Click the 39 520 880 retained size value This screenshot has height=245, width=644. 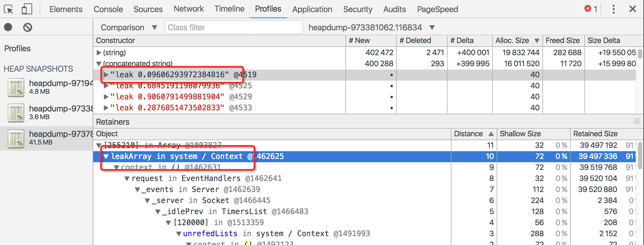coord(598,190)
